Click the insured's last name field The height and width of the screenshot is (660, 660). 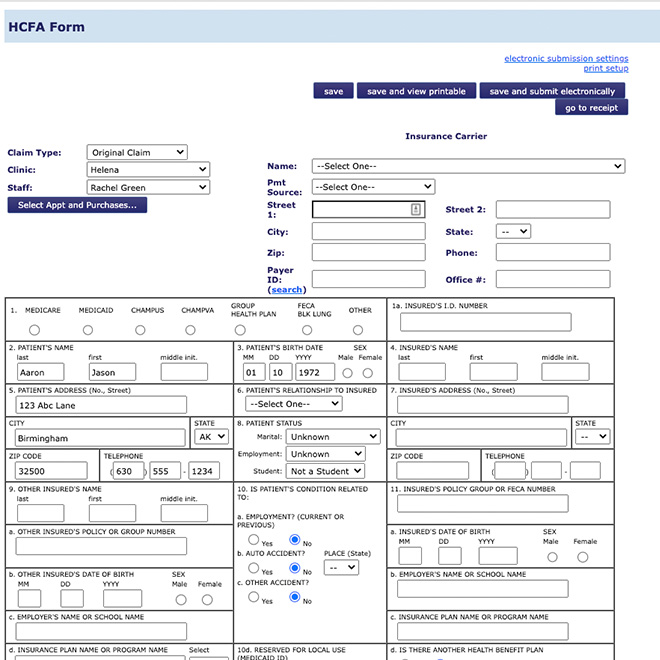coord(422,372)
